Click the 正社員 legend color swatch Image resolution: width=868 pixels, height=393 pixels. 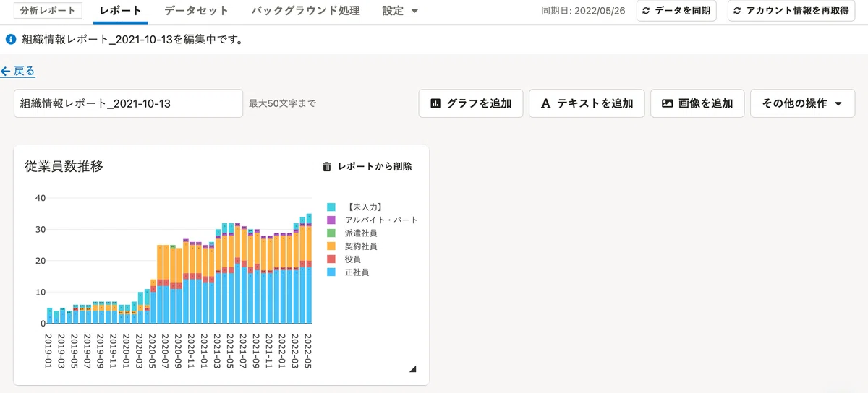click(331, 272)
